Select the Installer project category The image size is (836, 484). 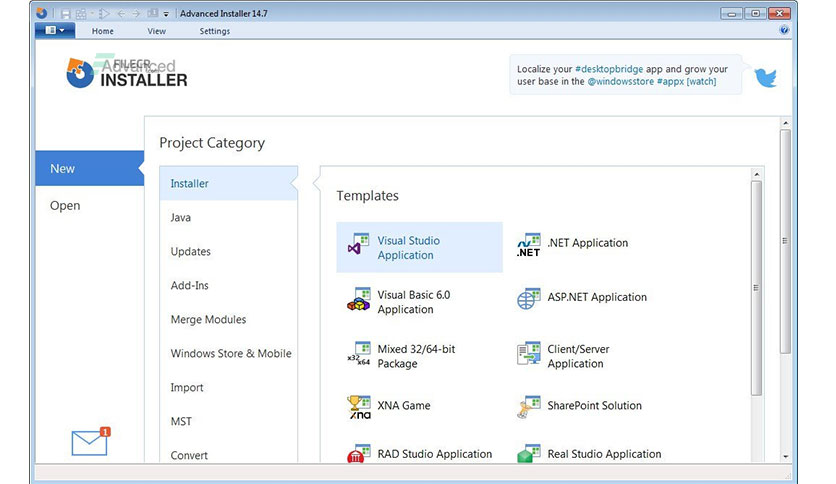228,183
